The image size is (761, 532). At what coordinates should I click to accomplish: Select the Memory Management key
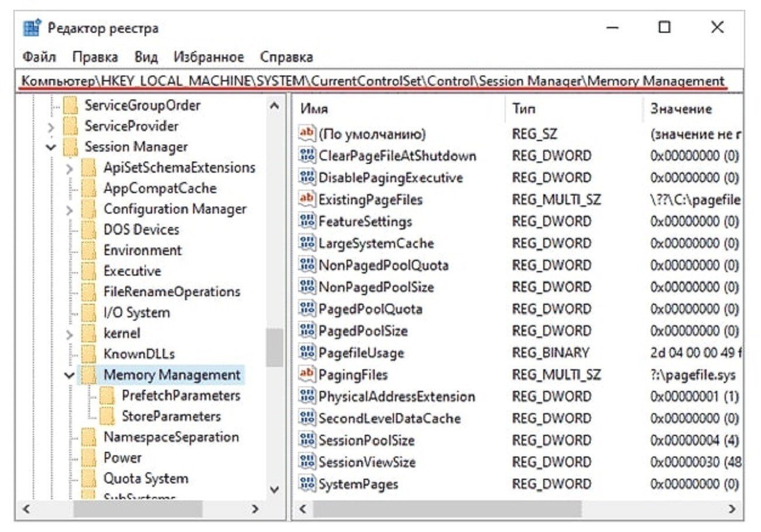click(x=172, y=375)
